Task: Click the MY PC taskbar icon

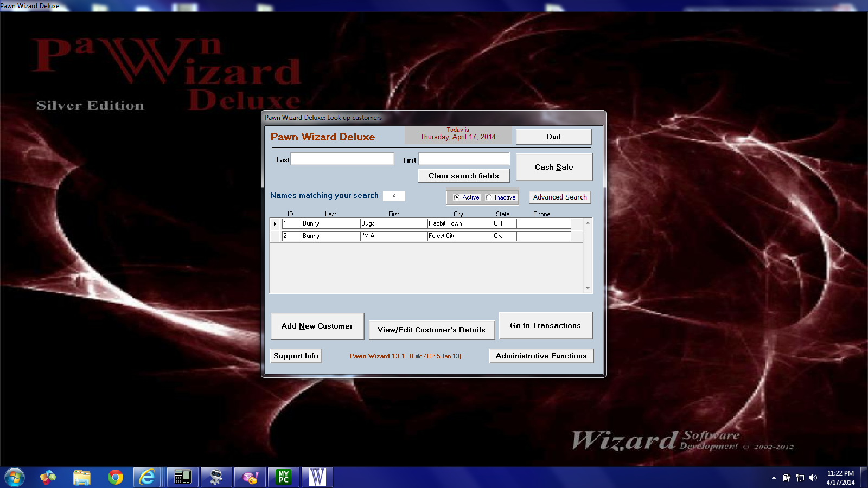Action: 284,477
